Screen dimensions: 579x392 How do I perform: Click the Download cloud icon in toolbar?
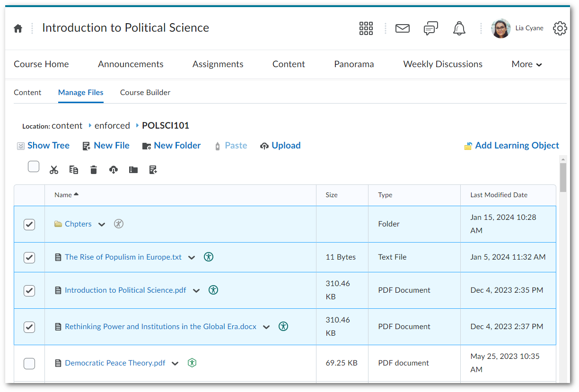pos(114,170)
